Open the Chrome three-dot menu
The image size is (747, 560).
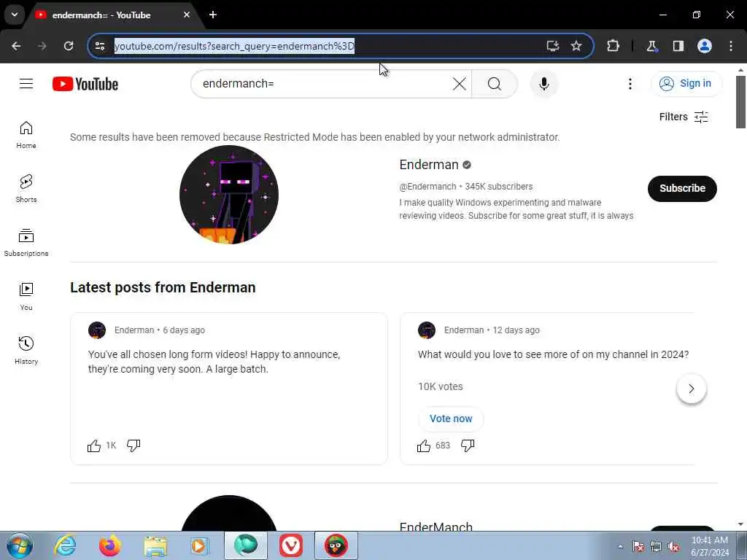click(x=731, y=46)
